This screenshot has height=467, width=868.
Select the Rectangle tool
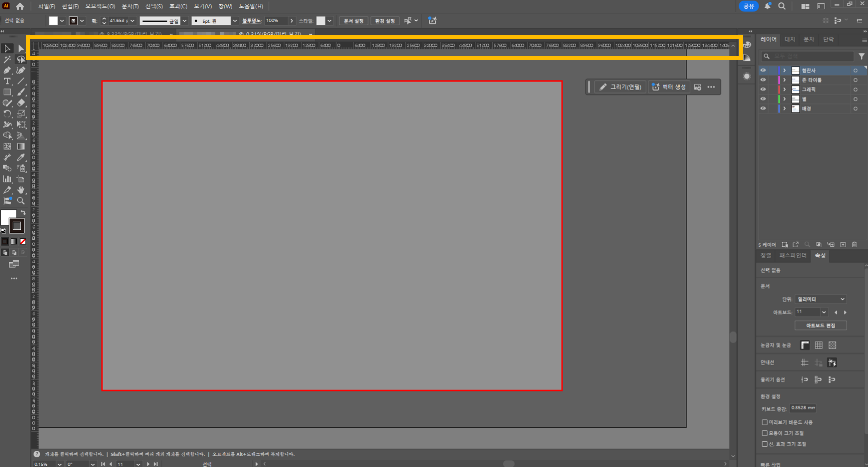7,92
